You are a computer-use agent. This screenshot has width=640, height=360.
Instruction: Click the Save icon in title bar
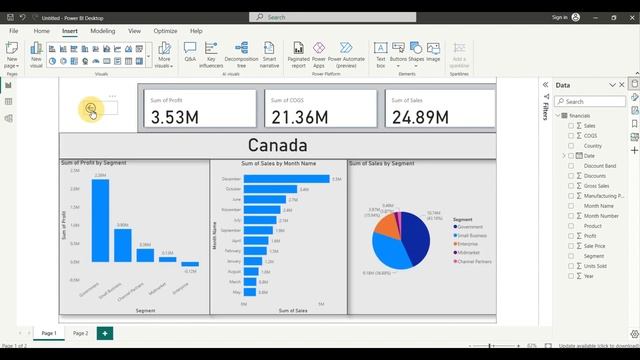point(10,17)
